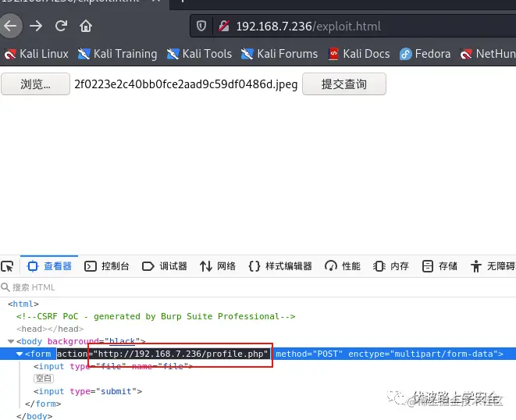Click the address bar showing 192.168.7.236/exploit.html
Screen dimensions: 516x420
pyautogui.click(x=352, y=26)
